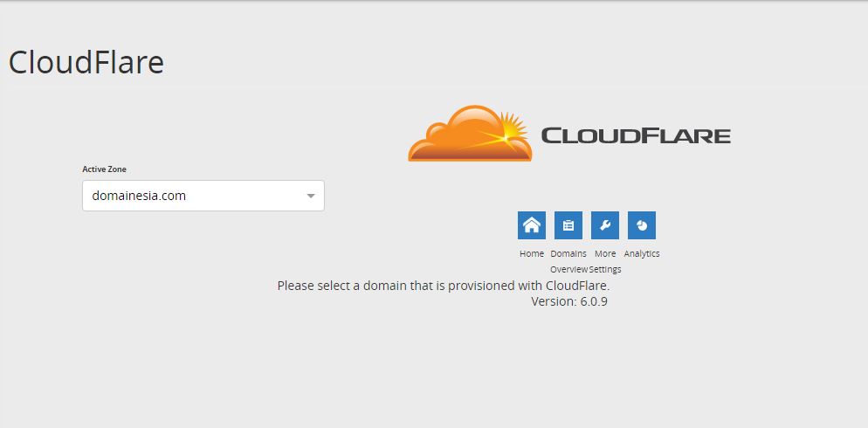
Task: Click the 'Please select a domain' message
Action: point(443,286)
